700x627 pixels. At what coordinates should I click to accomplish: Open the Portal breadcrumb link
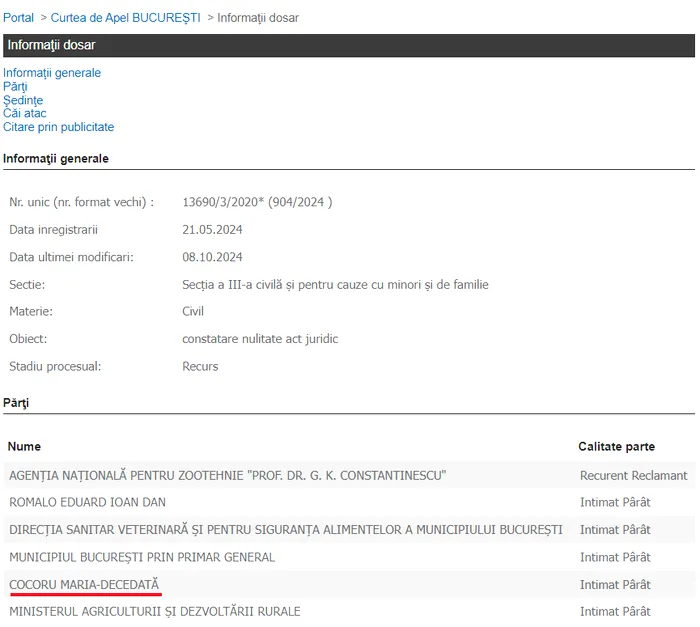(18, 18)
